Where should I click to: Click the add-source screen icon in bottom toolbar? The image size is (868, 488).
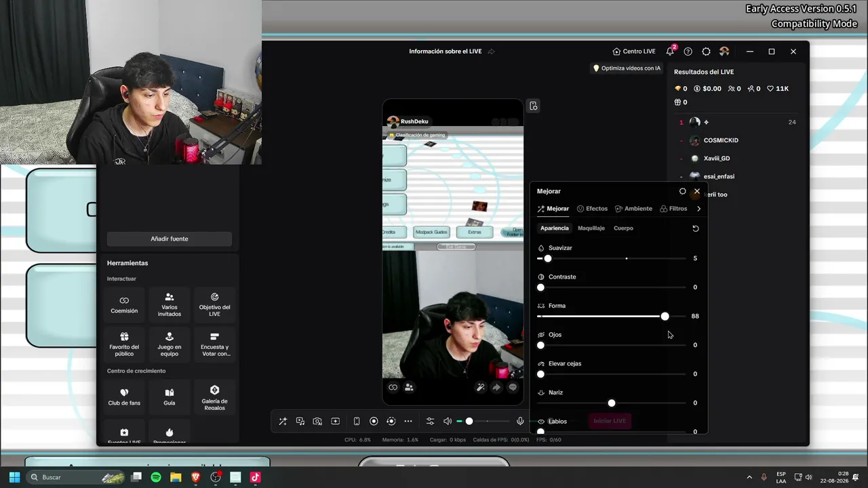(x=335, y=421)
